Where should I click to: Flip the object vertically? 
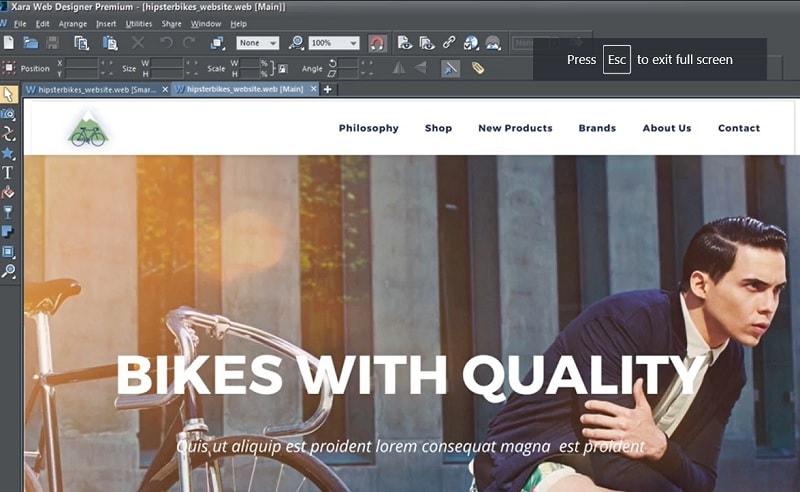421,68
